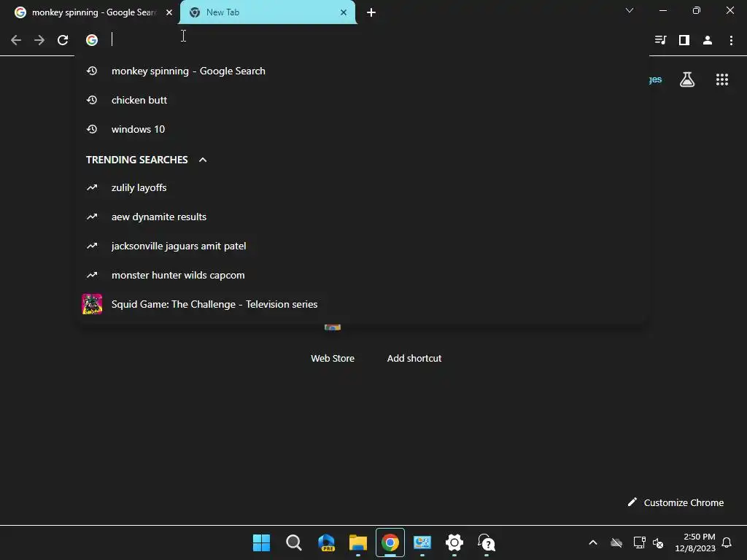This screenshot has width=747, height=560.
Task: Click history icon beside chicken butt
Action: (92, 100)
